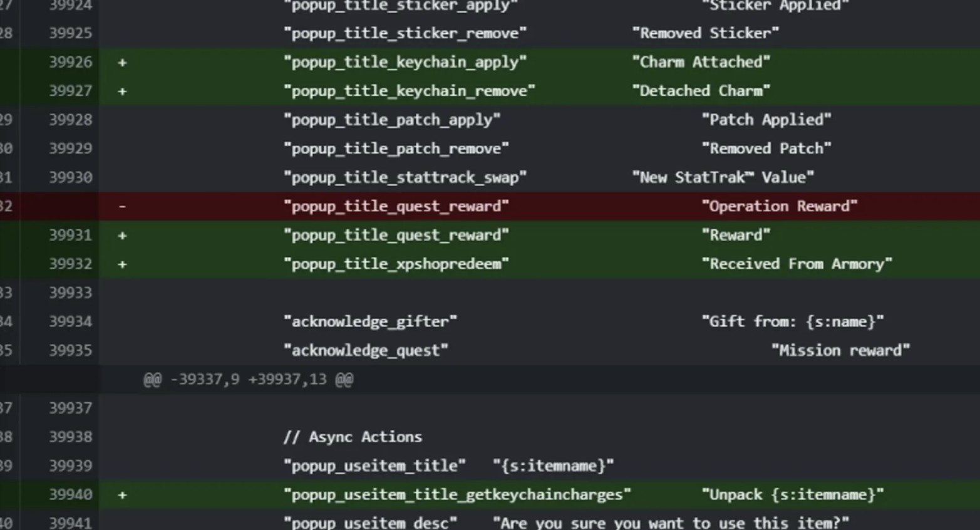This screenshot has width=980, height=530.
Task: Click the "Unpack {s:itemname}" value
Action: coord(793,494)
